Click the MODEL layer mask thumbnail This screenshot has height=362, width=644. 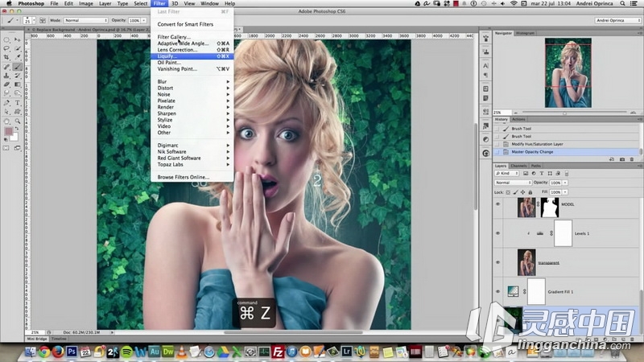click(x=550, y=208)
